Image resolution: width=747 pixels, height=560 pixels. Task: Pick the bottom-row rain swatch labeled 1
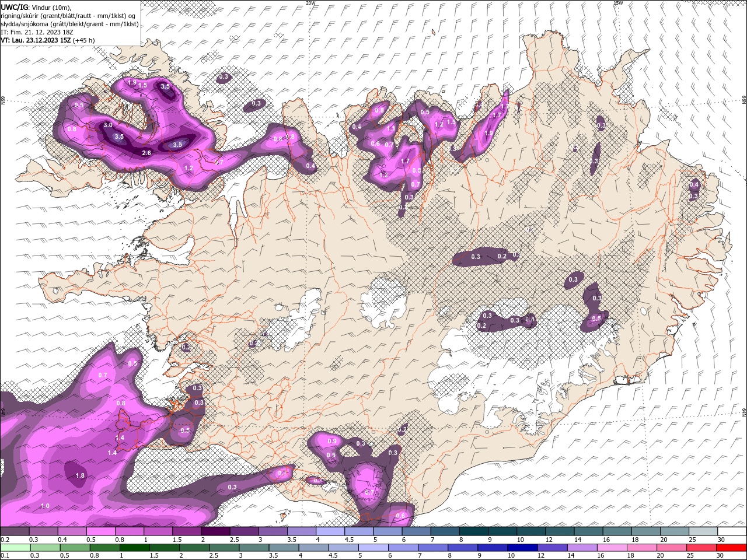click(135, 547)
